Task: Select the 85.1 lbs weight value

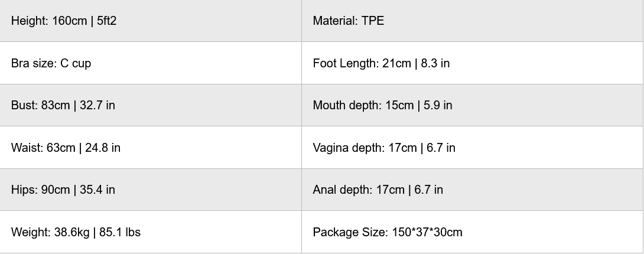Action: click(120, 232)
